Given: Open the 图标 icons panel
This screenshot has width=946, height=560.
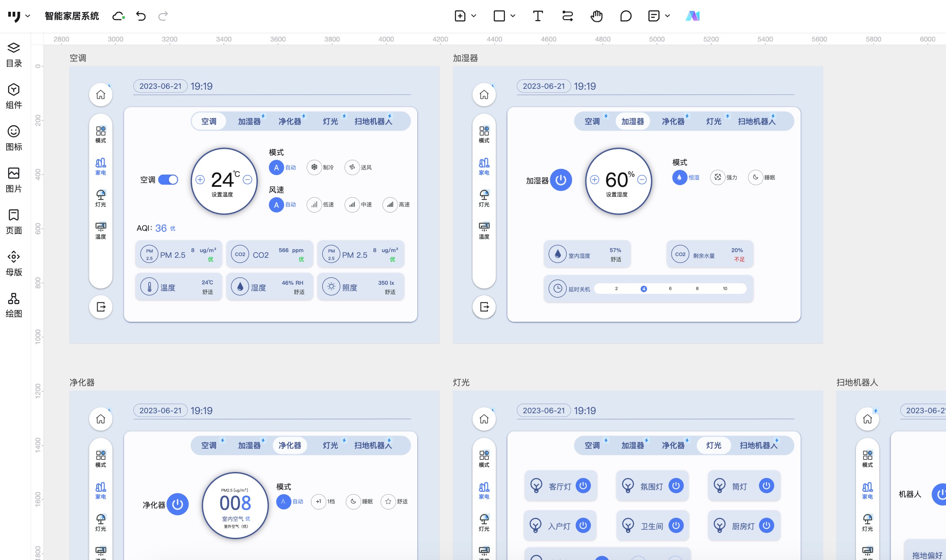Looking at the screenshot, I should (x=14, y=138).
